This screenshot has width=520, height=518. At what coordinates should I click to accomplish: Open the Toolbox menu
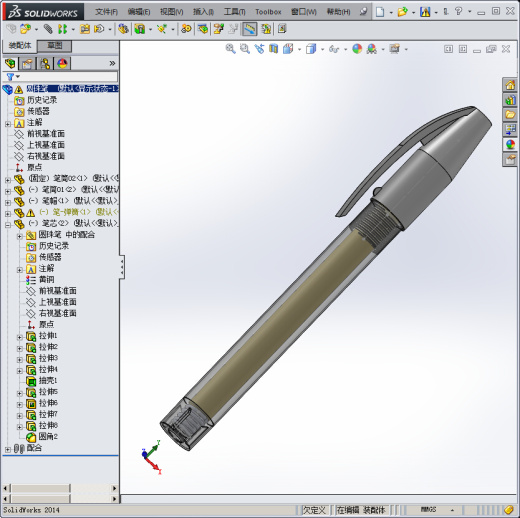pos(268,12)
